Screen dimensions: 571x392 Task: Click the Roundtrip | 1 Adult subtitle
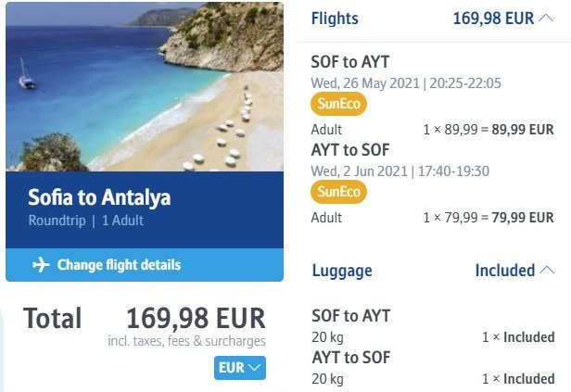tap(85, 221)
